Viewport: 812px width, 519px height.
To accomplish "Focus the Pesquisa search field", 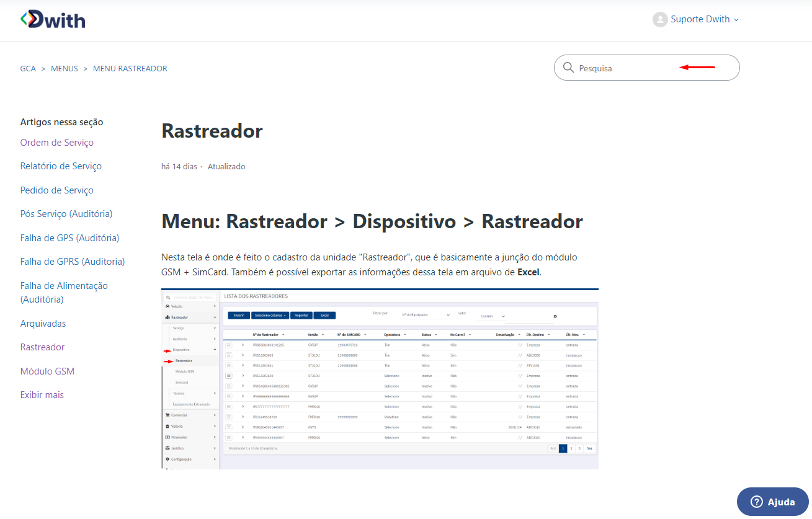I will (x=647, y=68).
